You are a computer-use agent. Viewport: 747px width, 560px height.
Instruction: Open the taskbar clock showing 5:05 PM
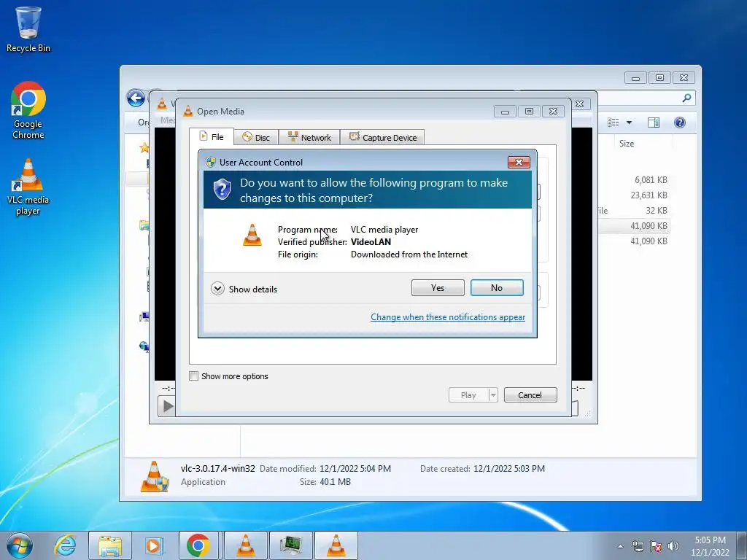click(x=710, y=546)
